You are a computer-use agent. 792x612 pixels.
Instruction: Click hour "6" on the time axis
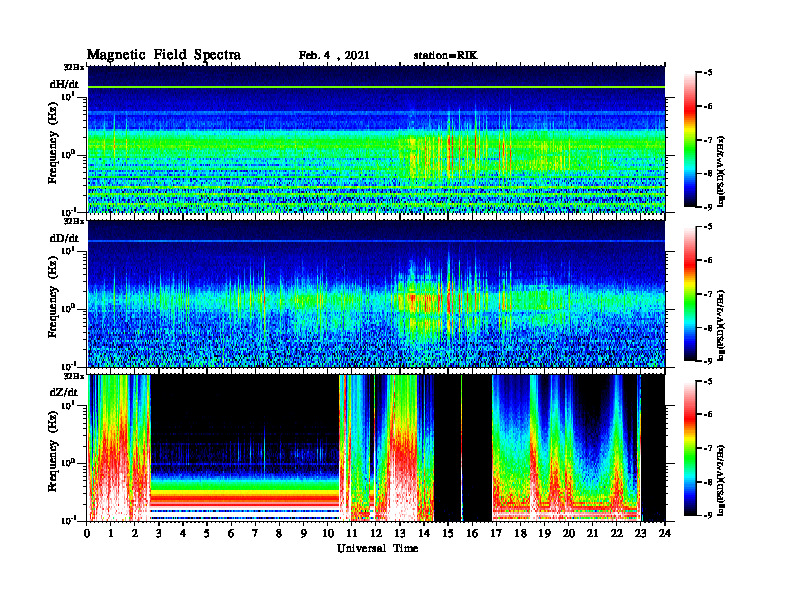coord(231,533)
